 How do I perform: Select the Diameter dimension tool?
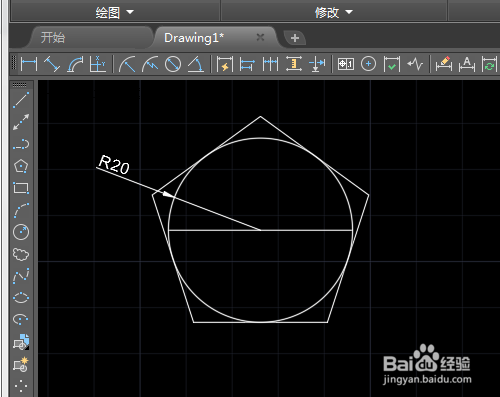[173, 64]
